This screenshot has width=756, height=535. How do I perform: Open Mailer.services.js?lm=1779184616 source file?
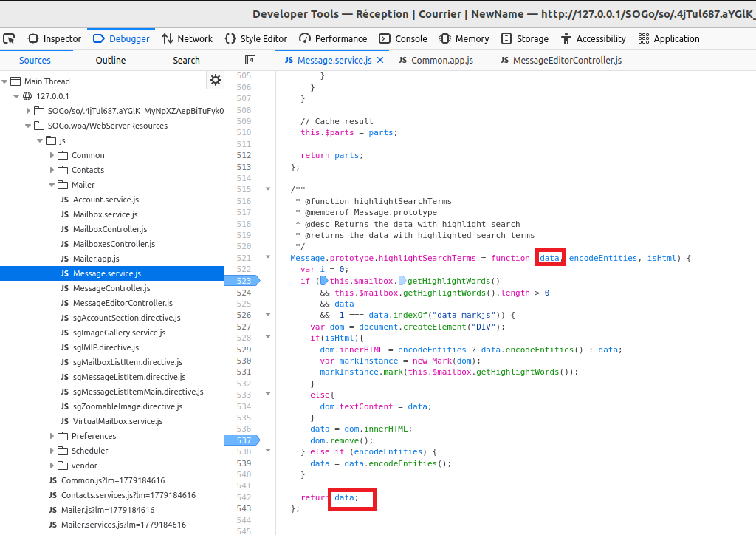[123, 525]
